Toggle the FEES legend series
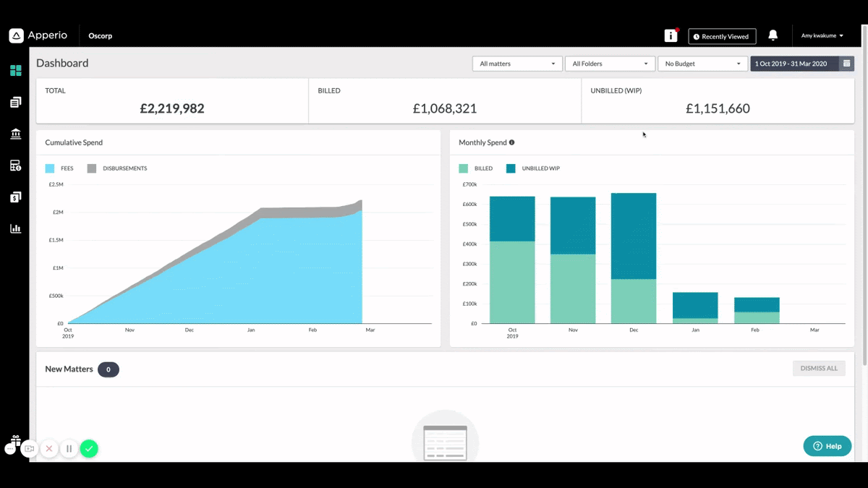The image size is (868, 488). 59,168
